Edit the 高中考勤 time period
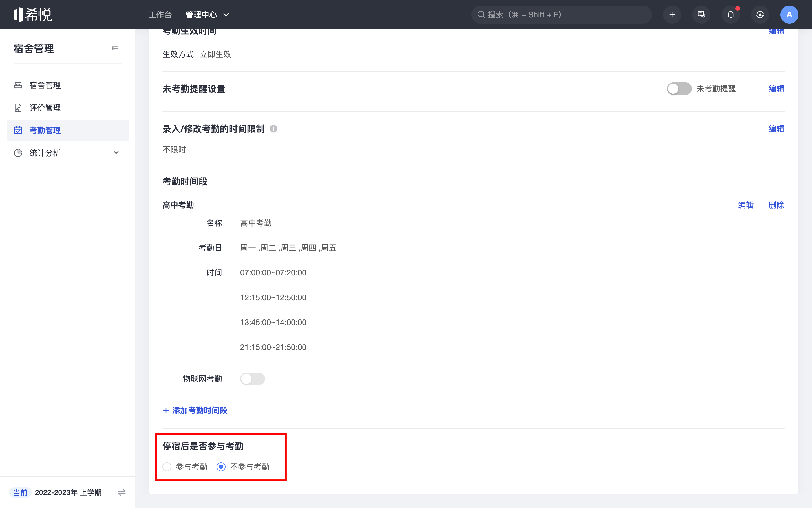 click(x=746, y=205)
